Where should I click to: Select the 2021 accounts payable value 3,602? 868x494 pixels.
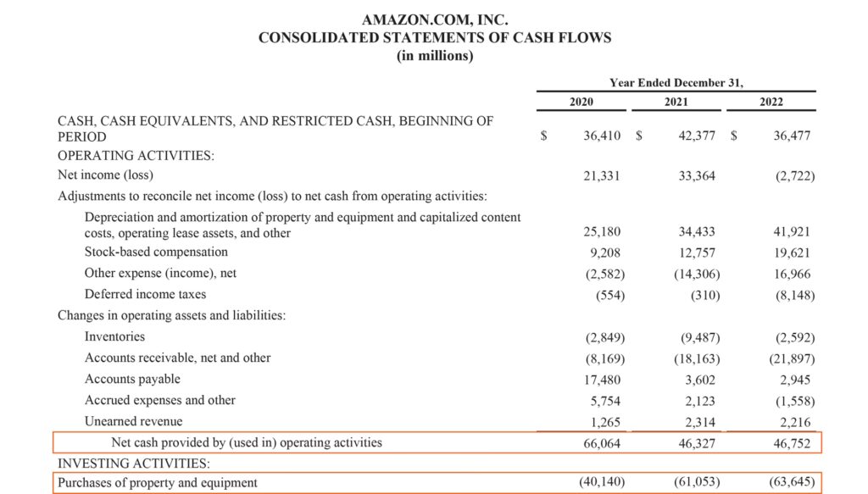pyautogui.click(x=702, y=379)
